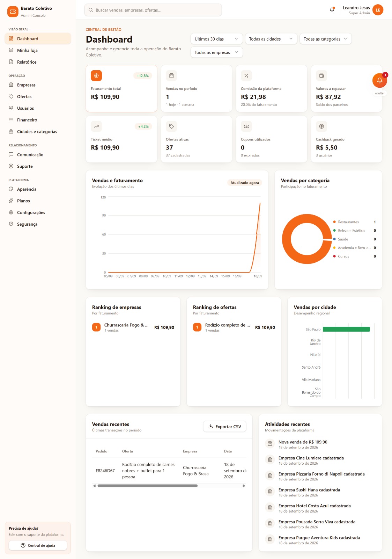Click the São Paulo green bar
This screenshot has height=559, width=392.
(346, 329)
